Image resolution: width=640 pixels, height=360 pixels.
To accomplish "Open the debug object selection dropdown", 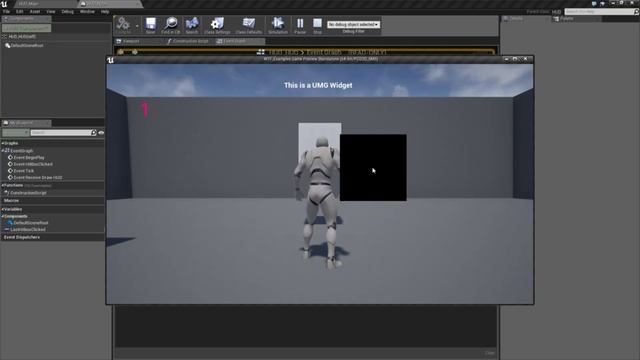I will [353, 24].
